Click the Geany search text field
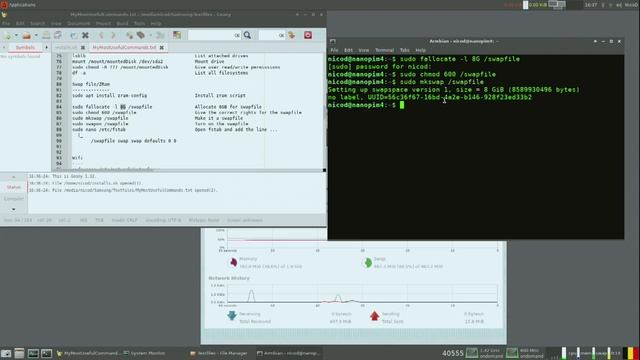 coord(214,36)
